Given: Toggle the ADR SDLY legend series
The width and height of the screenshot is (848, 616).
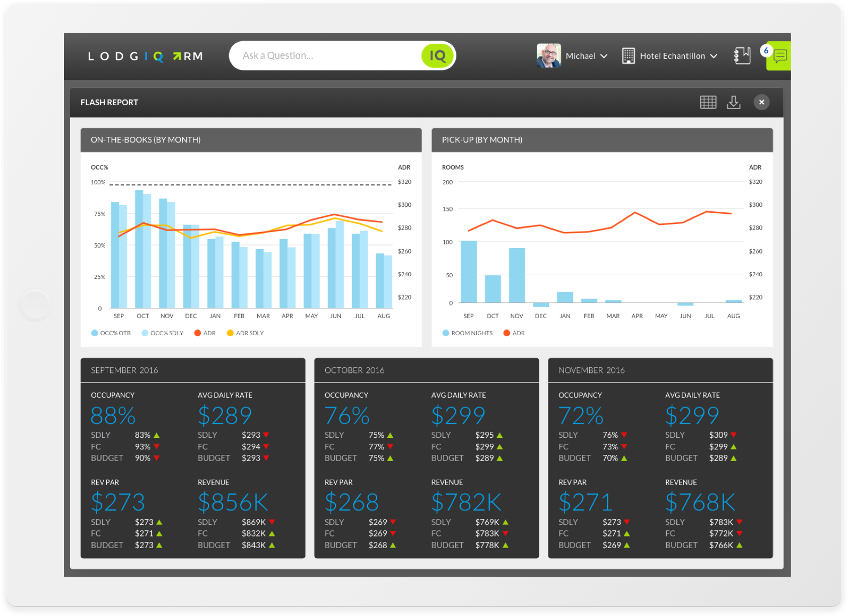Looking at the screenshot, I should click(245, 333).
